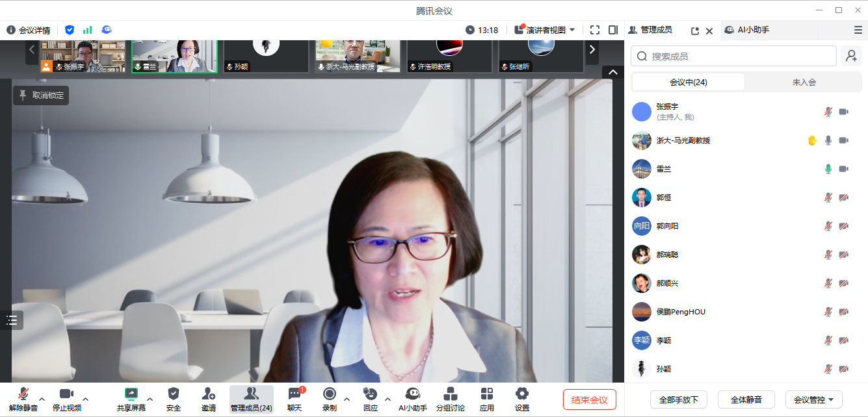The image size is (868, 417).
Task: Start recording with the 录制 icon
Action: coord(330,394)
